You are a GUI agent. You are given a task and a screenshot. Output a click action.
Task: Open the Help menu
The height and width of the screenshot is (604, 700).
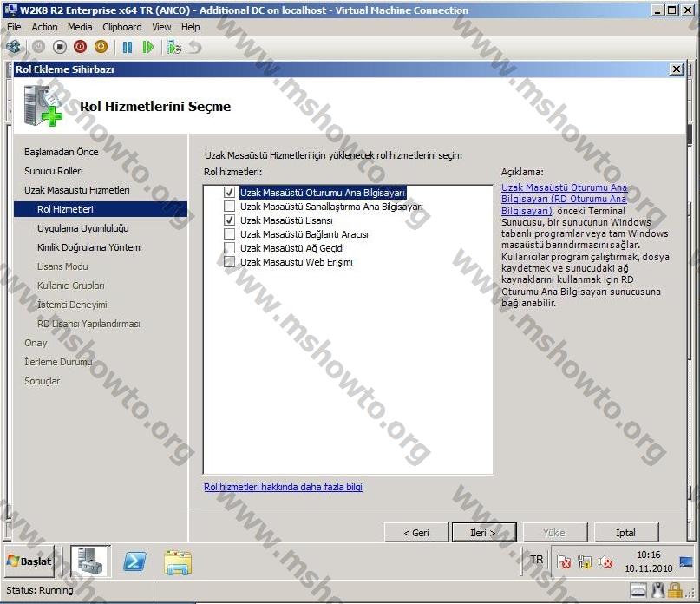coord(191,27)
